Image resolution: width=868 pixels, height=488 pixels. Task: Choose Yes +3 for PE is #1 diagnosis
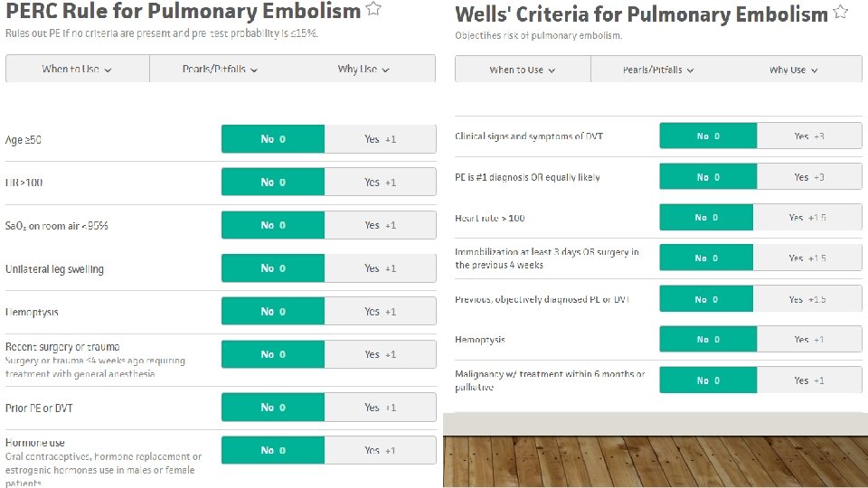(809, 177)
